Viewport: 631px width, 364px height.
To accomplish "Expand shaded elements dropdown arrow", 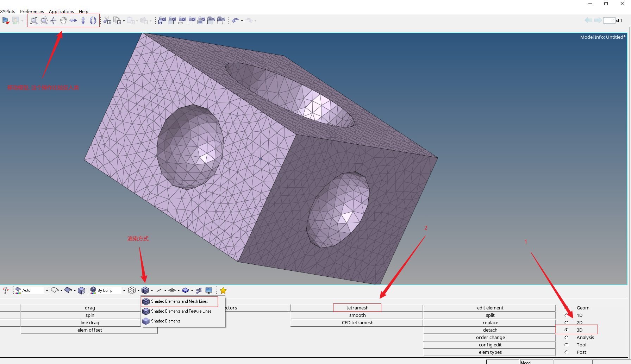I will point(152,291).
